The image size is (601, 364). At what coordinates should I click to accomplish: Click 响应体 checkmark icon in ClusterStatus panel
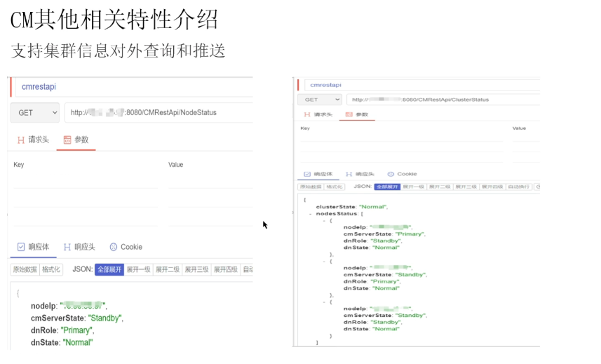(307, 174)
